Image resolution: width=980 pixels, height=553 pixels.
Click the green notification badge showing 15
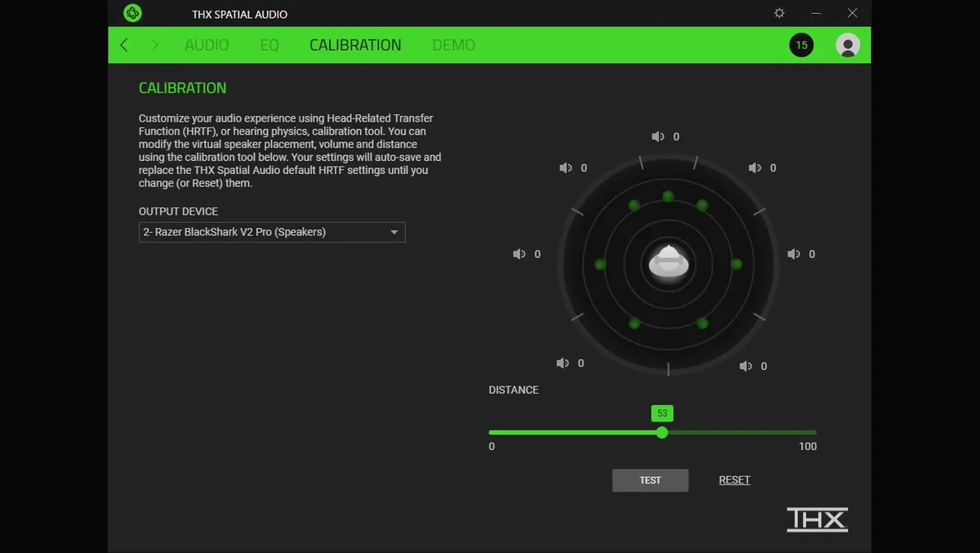coord(801,45)
